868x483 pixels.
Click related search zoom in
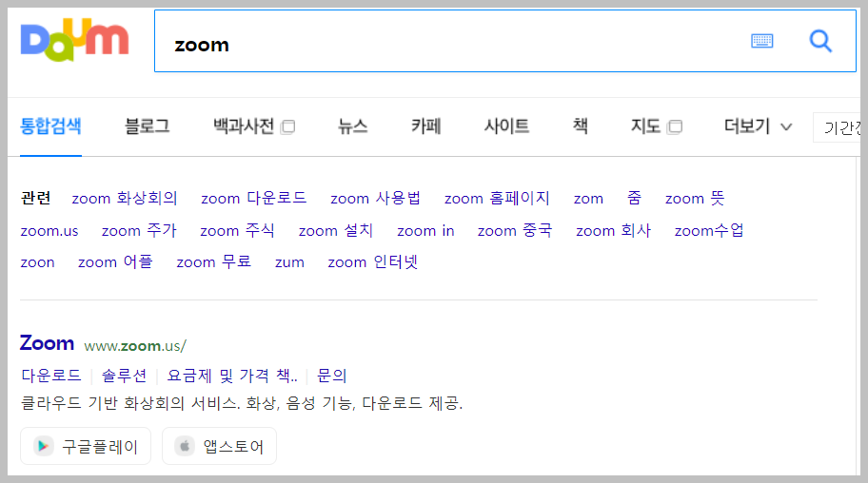[425, 231]
